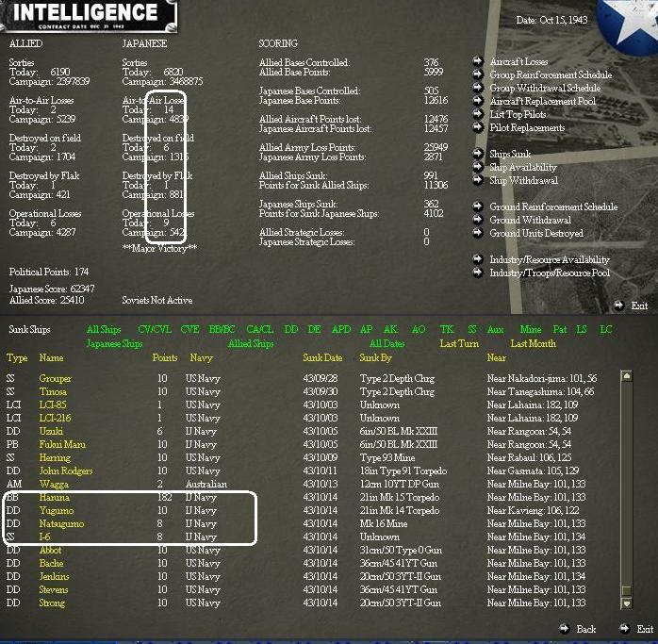Click arrow icon beside Industry/Troops/Resource Pool
The width and height of the screenshot is (658, 644).
478,272
